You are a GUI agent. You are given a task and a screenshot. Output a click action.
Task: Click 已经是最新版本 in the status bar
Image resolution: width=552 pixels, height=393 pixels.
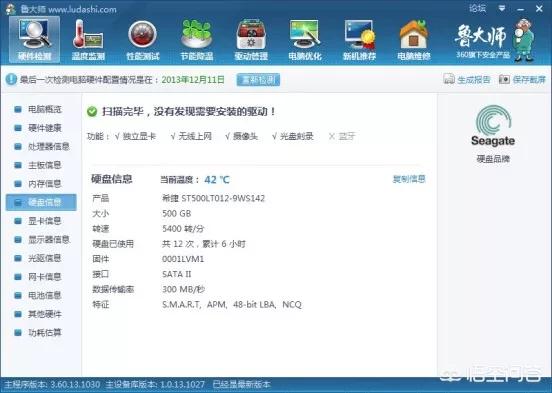[x=242, y=385]
